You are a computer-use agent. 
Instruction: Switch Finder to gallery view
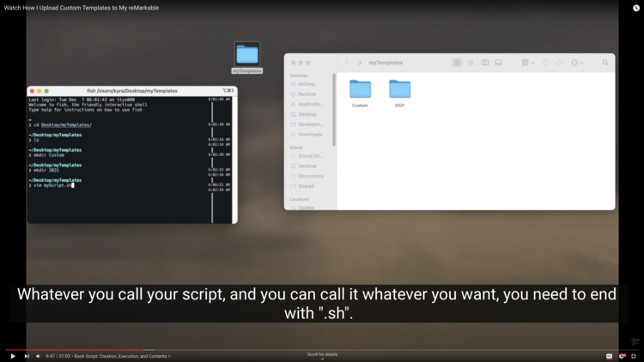(499, 63)
